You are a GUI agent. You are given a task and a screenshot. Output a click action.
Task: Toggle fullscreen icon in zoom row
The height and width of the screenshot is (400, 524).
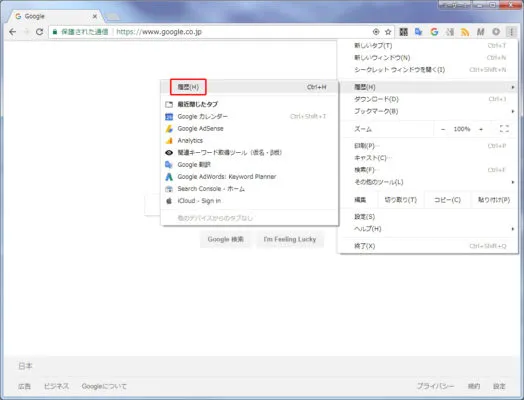coord(504,129)
